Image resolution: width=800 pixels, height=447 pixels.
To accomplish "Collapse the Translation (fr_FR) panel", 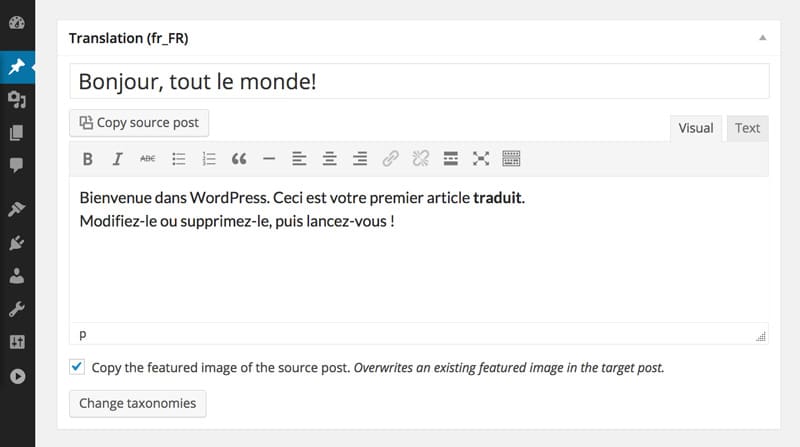I will pos(763,38).
